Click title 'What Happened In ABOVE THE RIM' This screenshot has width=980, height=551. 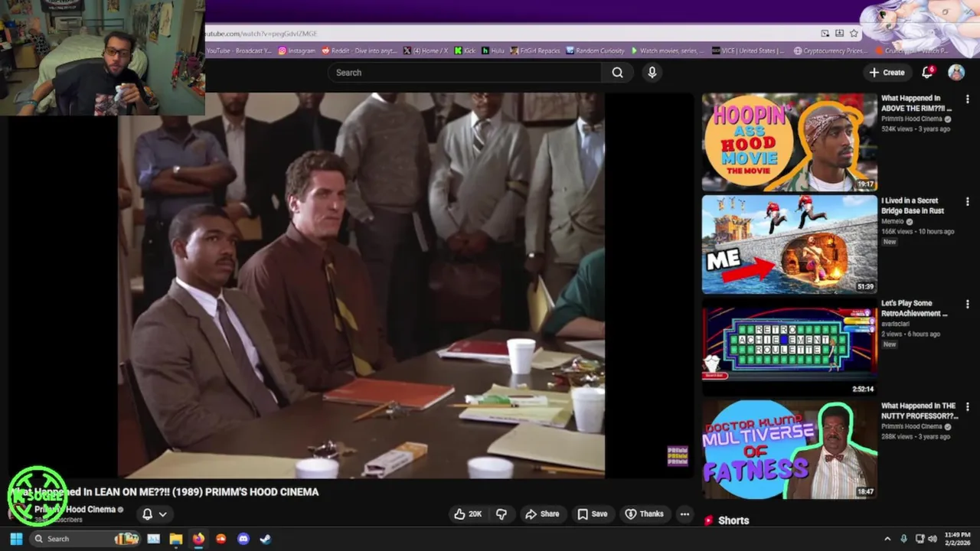pyautogui.click(x=916, y=103)
